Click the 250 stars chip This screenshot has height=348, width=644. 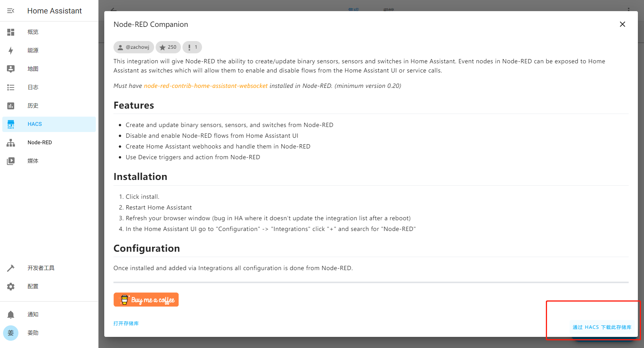click(168, 47)
